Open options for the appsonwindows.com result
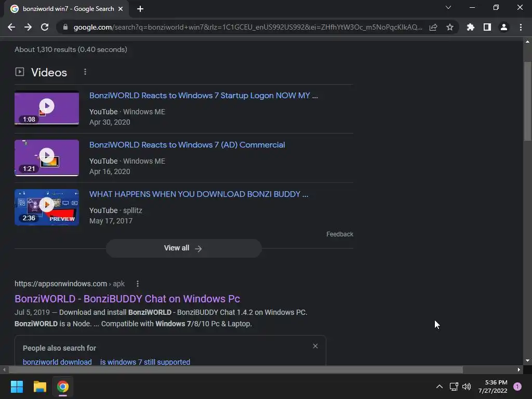Screen dimensions: 532x399 click(137, 284)
